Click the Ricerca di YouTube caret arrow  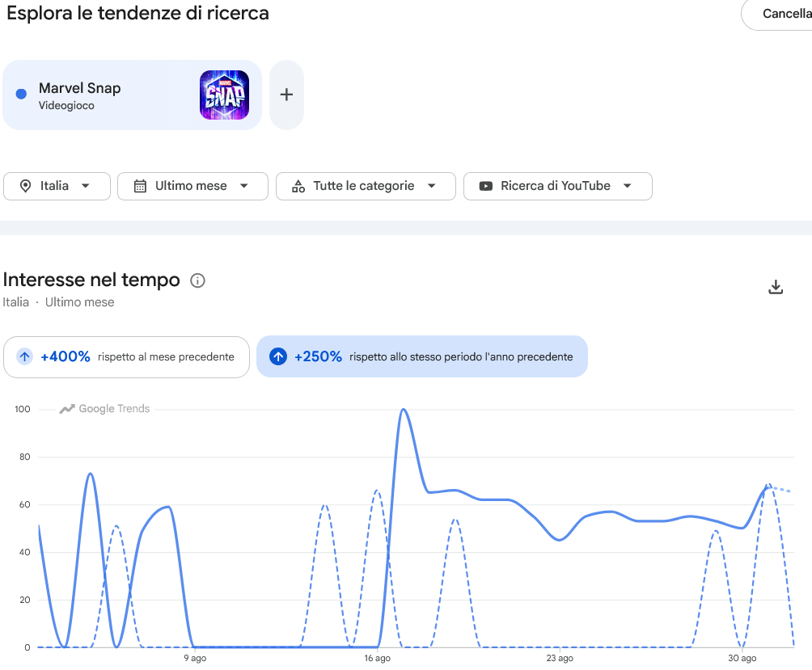(627, 186)
